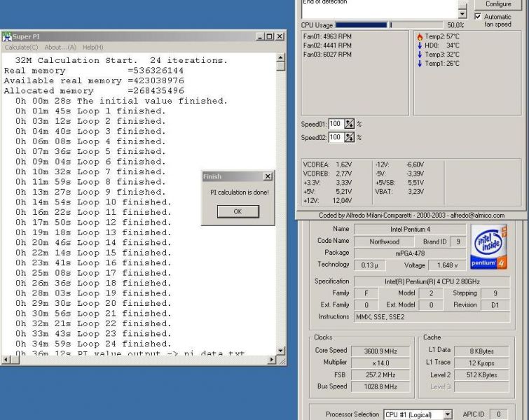
Task: Click the Package field mPGA-478
Action: pyautogui.click(x=410, y=253)
